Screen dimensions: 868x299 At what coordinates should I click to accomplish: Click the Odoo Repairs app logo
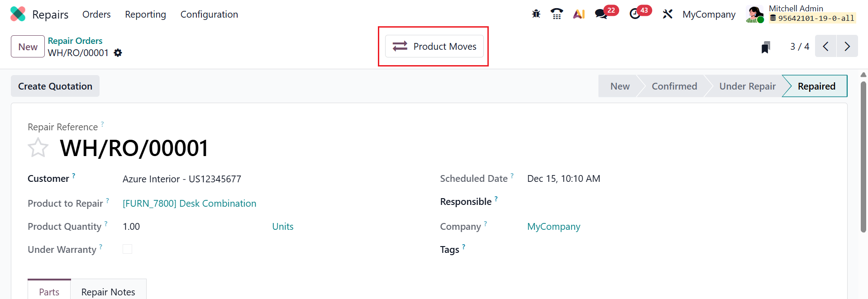tap(18, 14)
